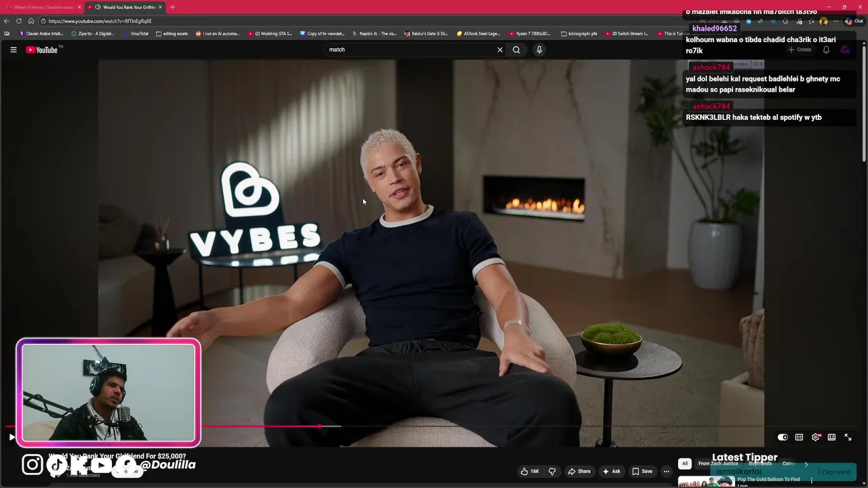This screenshot has height=488, width=868.
Task: Open the ASRock Steel Lege... bookmark
Action: point(478,33)
